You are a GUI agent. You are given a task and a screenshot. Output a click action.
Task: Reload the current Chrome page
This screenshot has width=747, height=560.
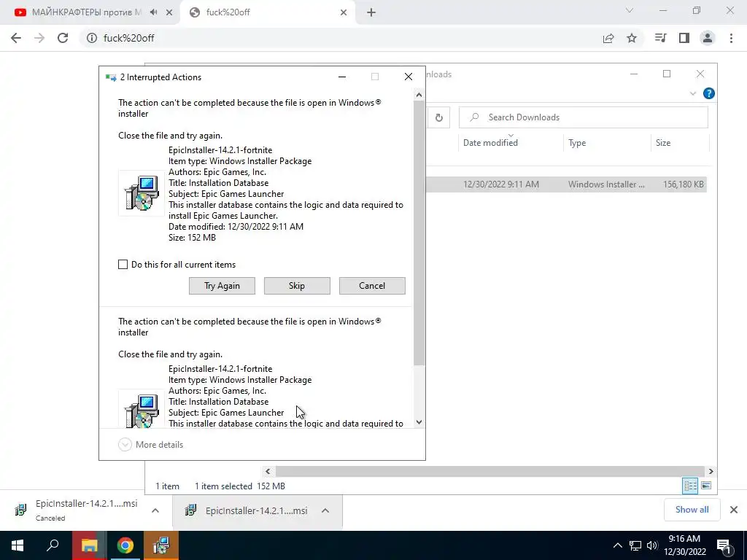63,38
